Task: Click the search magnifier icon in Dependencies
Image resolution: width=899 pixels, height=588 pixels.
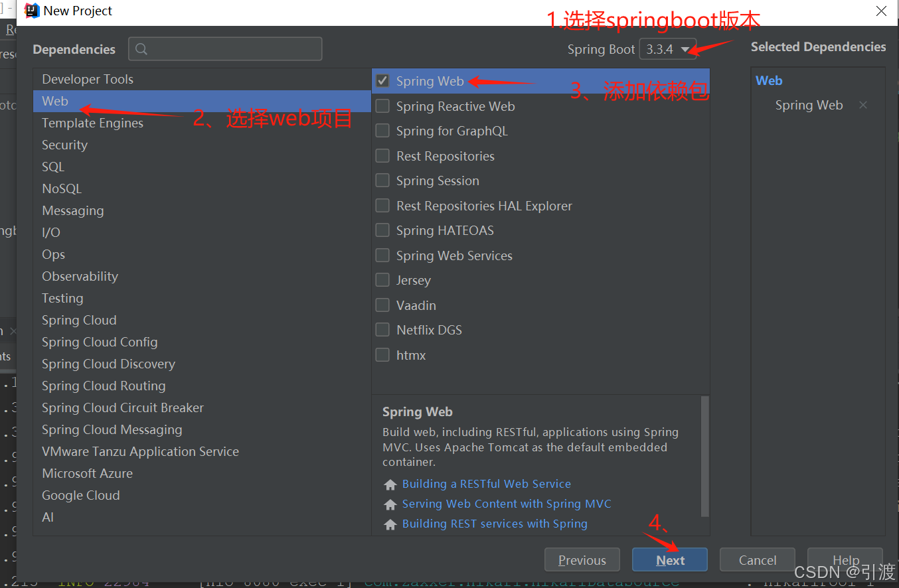Action: click(141, 49)
